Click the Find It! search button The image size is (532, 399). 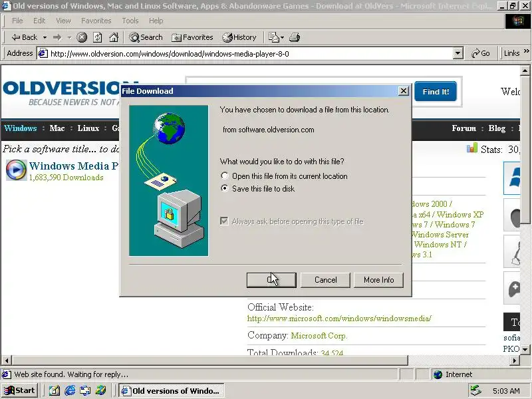tap(436, 92)
